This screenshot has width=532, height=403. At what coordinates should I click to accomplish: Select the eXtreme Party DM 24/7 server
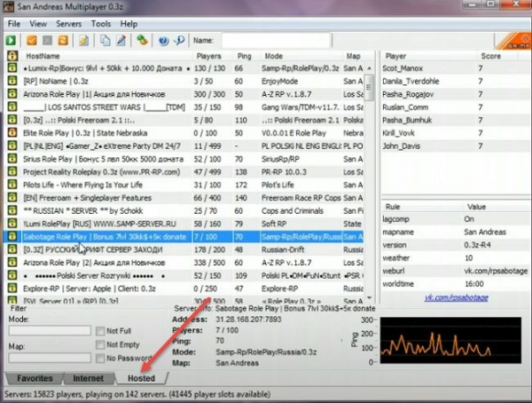click(x=185, y=146)
